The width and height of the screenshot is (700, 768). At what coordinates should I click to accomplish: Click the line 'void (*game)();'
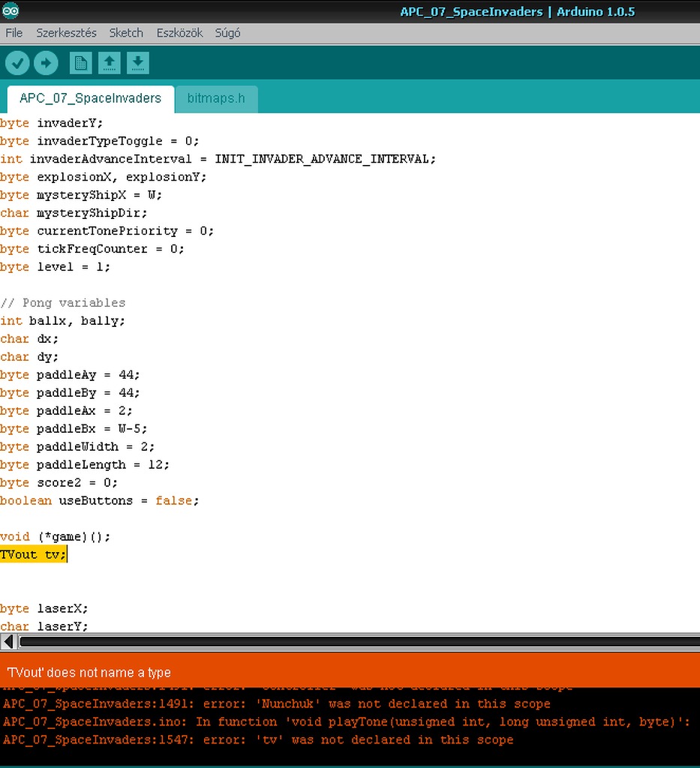coord(55,537)
